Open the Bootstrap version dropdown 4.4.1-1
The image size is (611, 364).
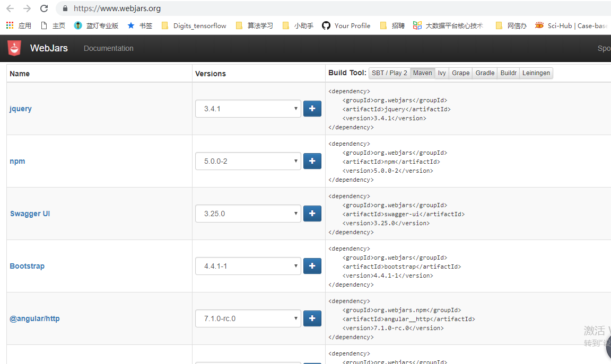[x=248, y=266]
